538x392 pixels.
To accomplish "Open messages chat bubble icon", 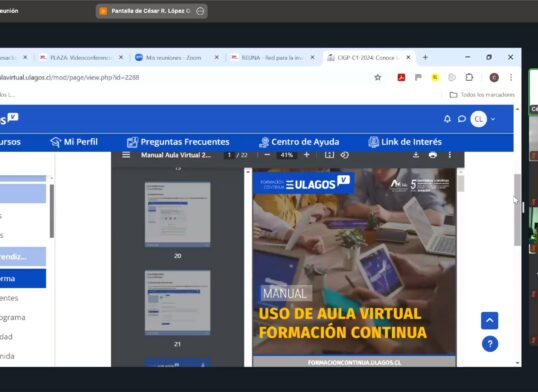I will pos(462,119).
